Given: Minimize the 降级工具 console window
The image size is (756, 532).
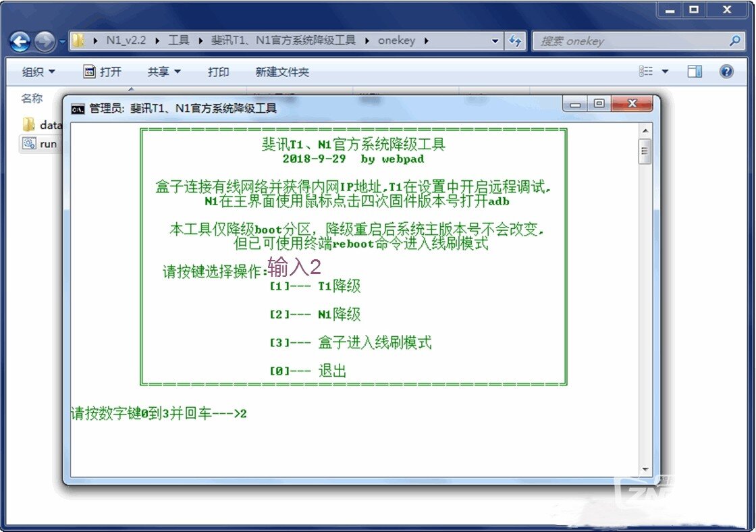Looking at the screenshot, I should pos(575,104).
